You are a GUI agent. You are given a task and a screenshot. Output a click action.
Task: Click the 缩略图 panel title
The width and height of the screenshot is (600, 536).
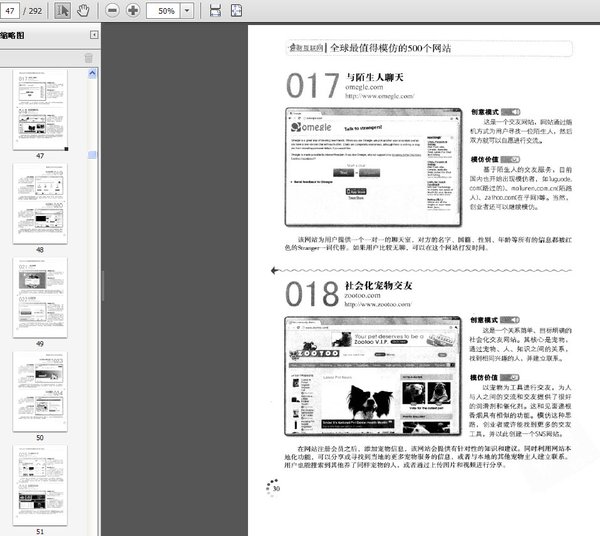click(x=12, y=36)
